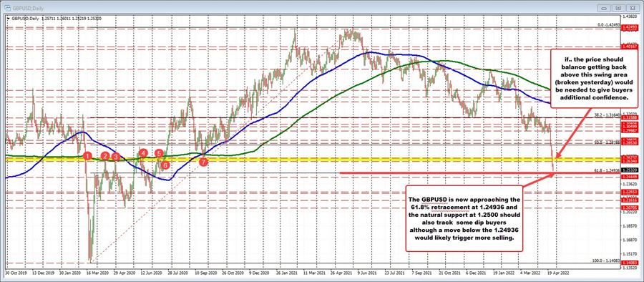
Task: Click the 30 Oct 2019 date label
Action: pyautogui.click(x=15, y=273)
